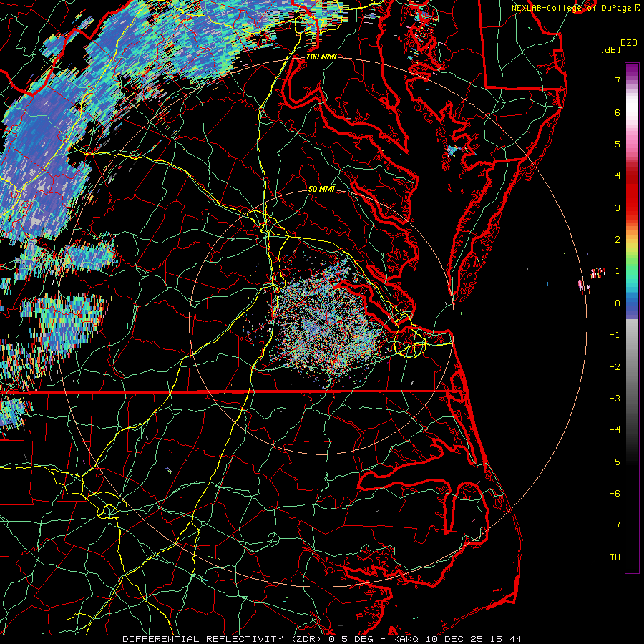Click the 50 NMI range ring label
This screenshot has width=644, height=644.
(321, 189)
